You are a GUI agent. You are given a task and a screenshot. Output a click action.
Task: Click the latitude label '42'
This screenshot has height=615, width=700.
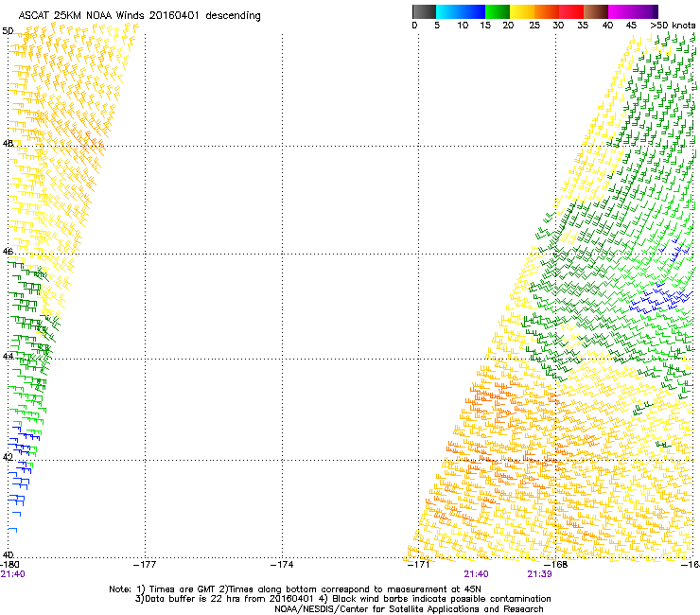pyautogui.click(x=8, y=457)
